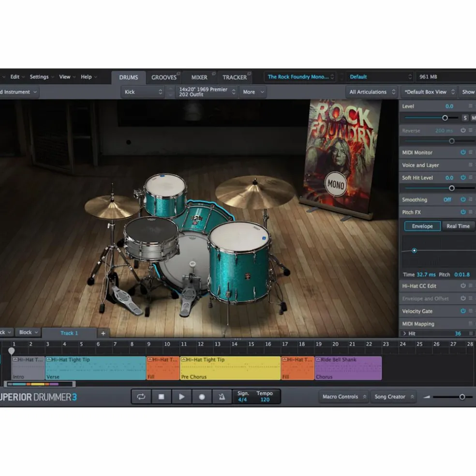476x476 pixels.
Task: Expand Macro Controls panel
Action: tap(344, 397)
